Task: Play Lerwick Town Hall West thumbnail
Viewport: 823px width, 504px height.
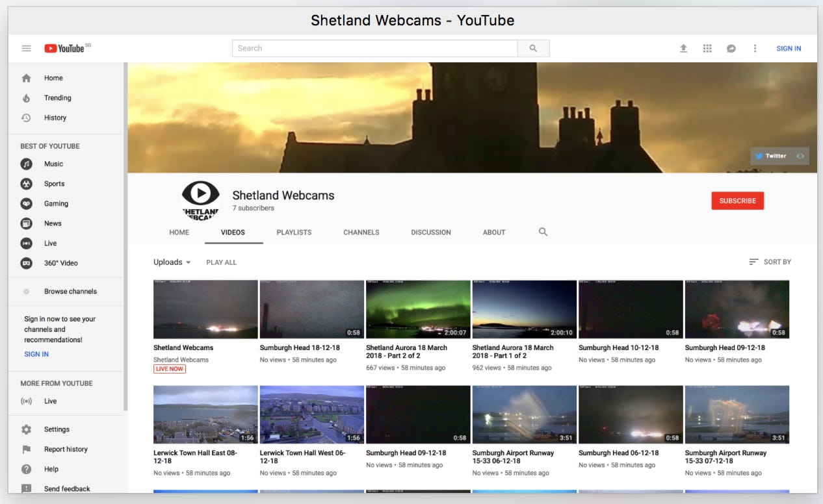Action: [312, 414]
